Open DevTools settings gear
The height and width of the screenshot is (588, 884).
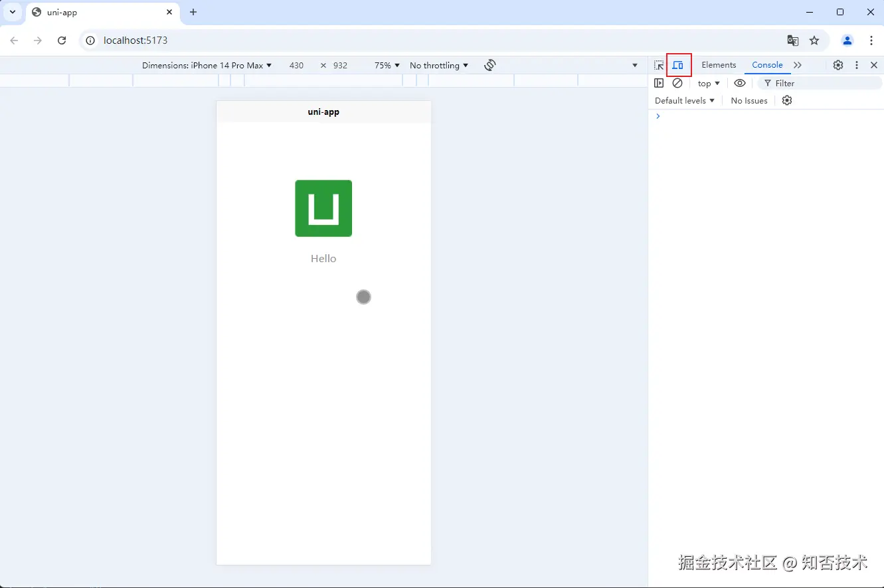pos(838,65)
